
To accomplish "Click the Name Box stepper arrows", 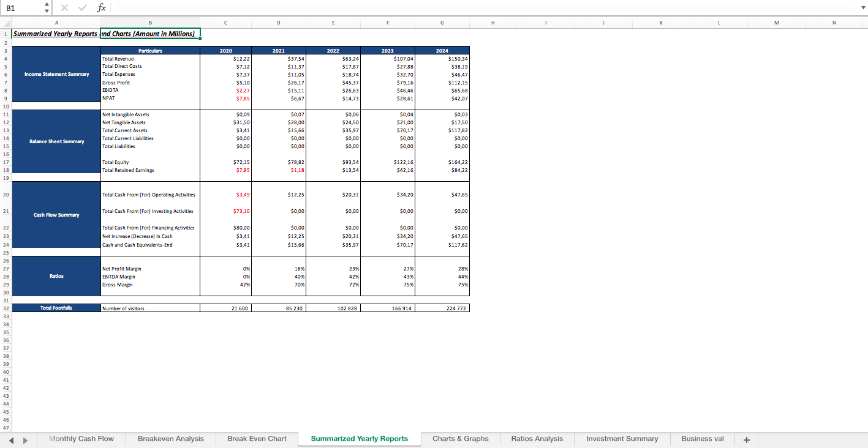I will [47, 8].
